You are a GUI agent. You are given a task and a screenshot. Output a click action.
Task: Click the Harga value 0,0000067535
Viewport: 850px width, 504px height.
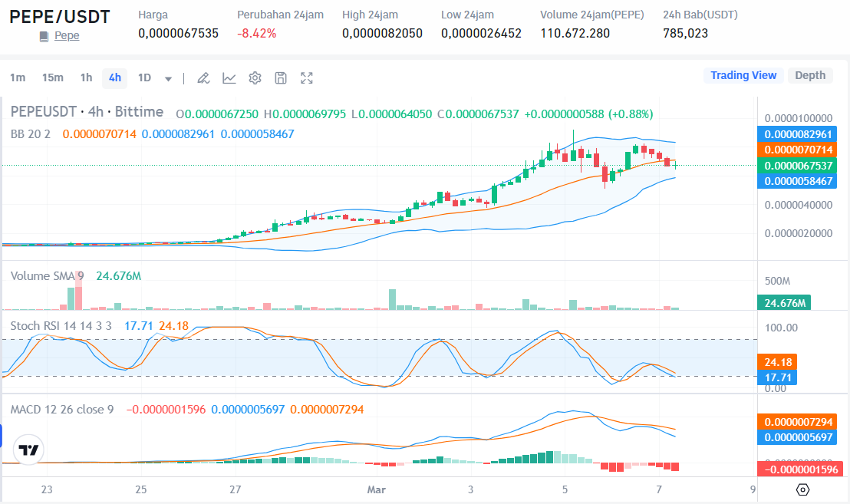pos(178,34)
